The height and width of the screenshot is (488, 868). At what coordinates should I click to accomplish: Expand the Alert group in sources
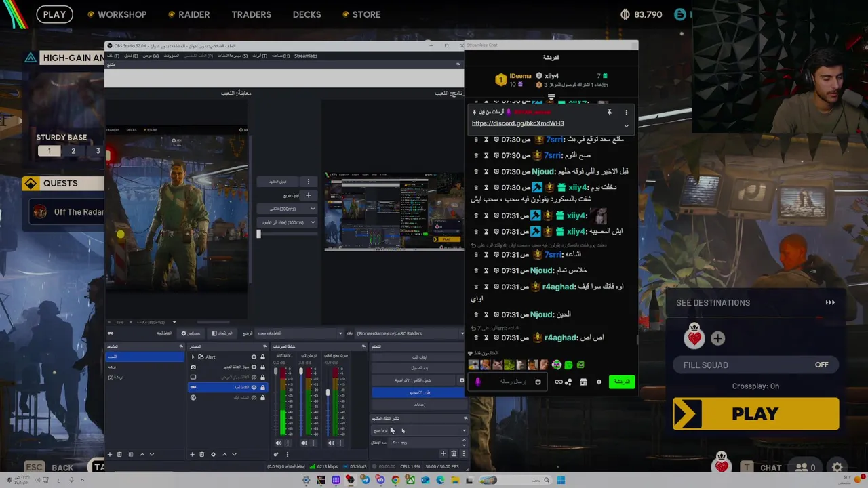(x=193, y=357)
